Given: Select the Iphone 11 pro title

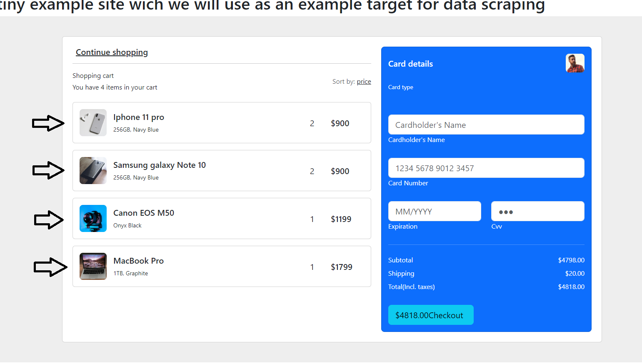Looking at the screenshot, I should (x=139, y=117).
